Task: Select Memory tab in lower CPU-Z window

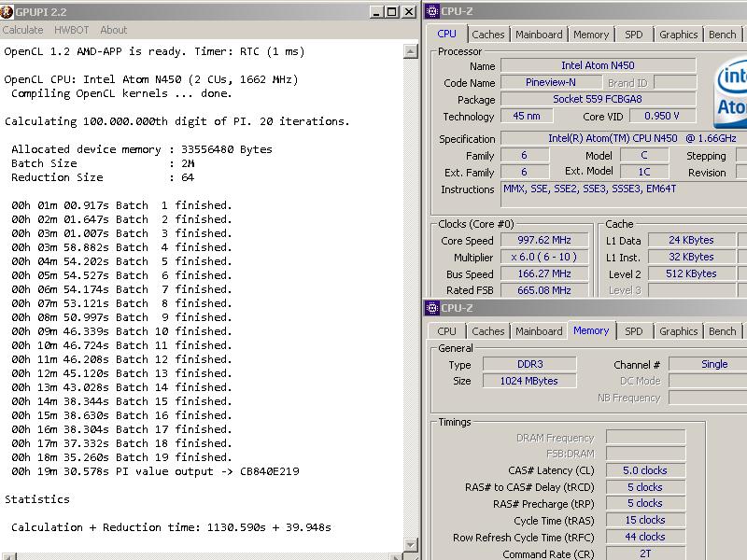Action: (591, 330)
